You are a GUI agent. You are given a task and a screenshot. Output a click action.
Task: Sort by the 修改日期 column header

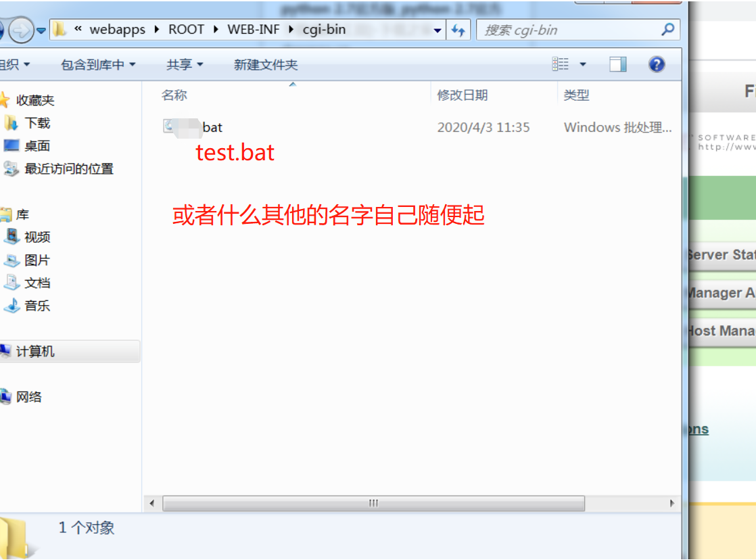463,95
